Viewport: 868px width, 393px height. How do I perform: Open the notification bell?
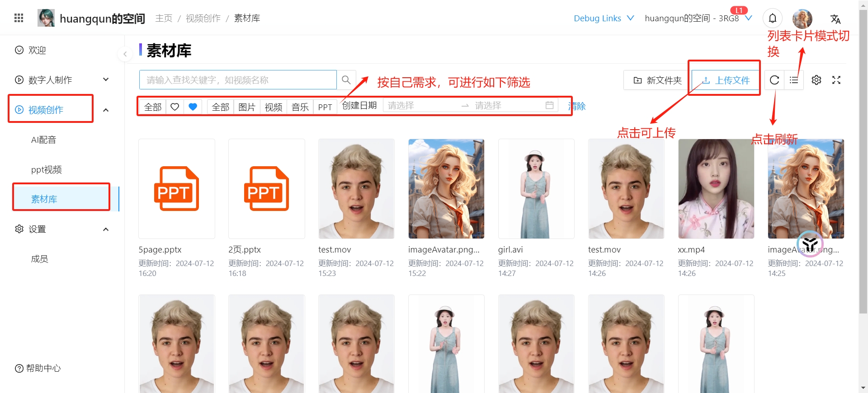pyautogui.click(x=773, y=18)
